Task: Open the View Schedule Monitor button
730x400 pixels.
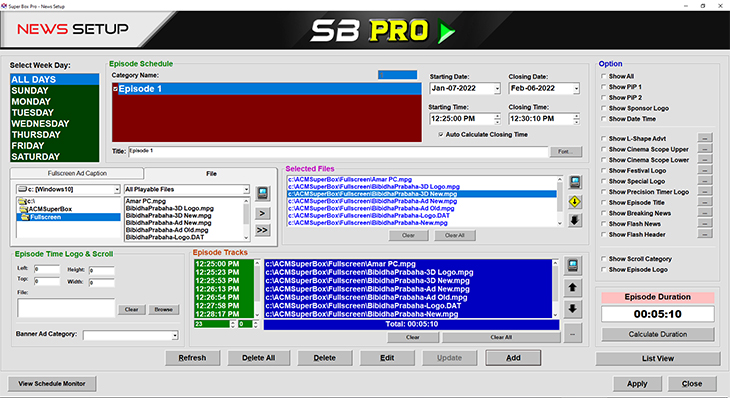Action: pyautogui.click(x=51, y=383)
